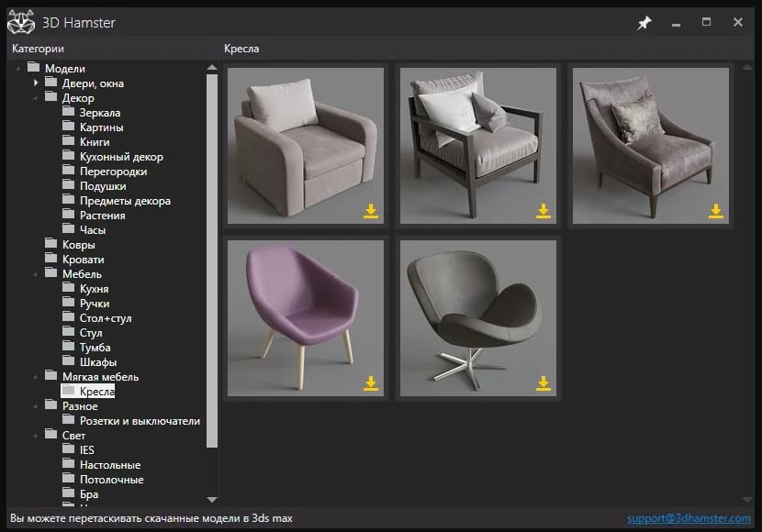This screenshot has width=762, height=532.
Task: Open the Кухонный декор category
Action: [x=121, y=157]
